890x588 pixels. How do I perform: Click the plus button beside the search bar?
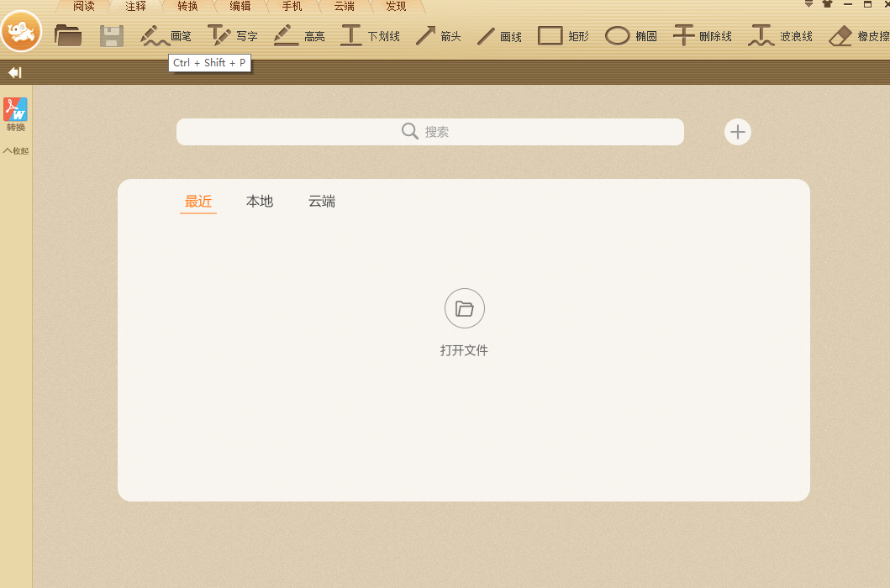[x=737, y=132]
